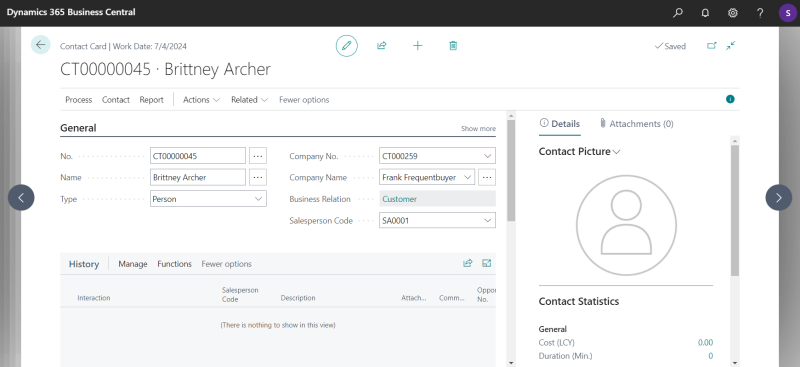Screen dimensions: 800x367
Task: Click the Salesperson Code column header
Action: pyautogui.click(x=240, y=295)
